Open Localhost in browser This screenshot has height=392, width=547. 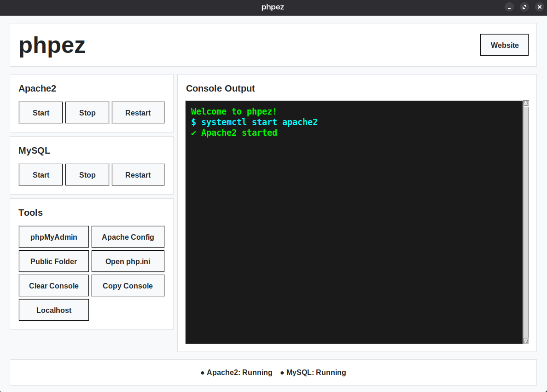pyautogui.click(x=53, y=310)
